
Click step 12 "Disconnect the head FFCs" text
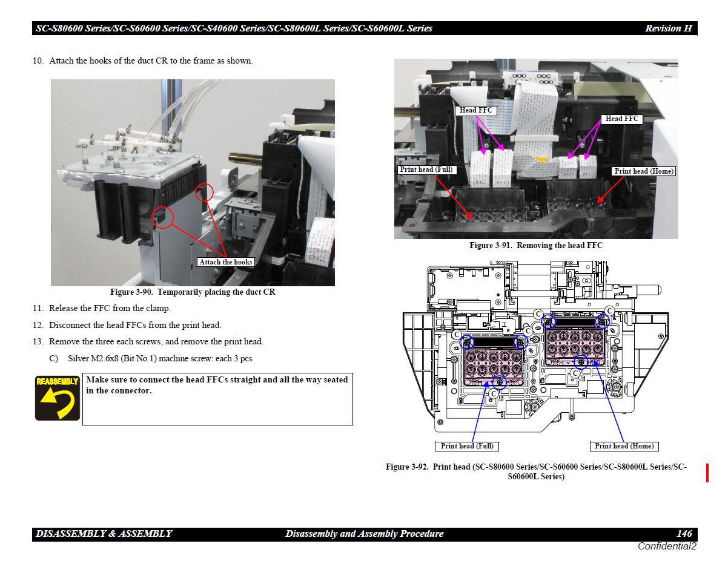point(135,325)
